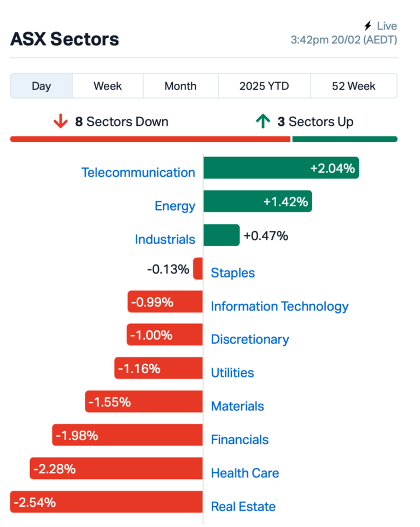Switch to the Month tab
The image size is (420, 527).
click(180, 86)
